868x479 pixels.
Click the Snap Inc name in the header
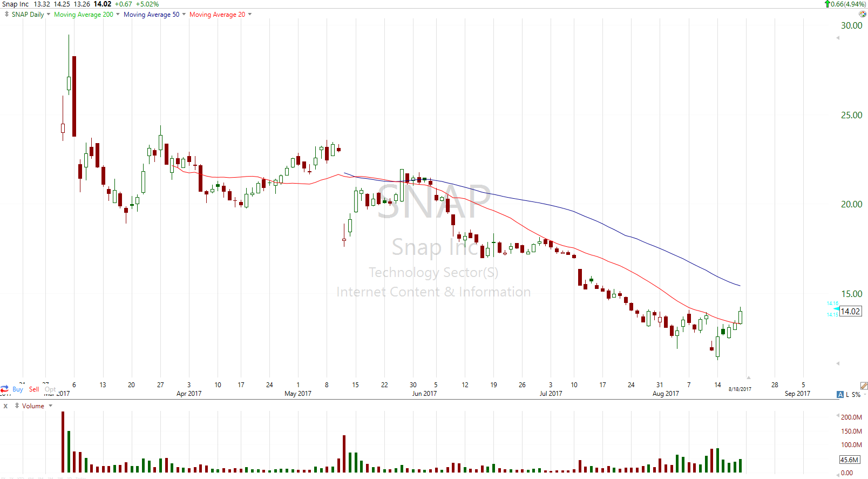[15, 4]
